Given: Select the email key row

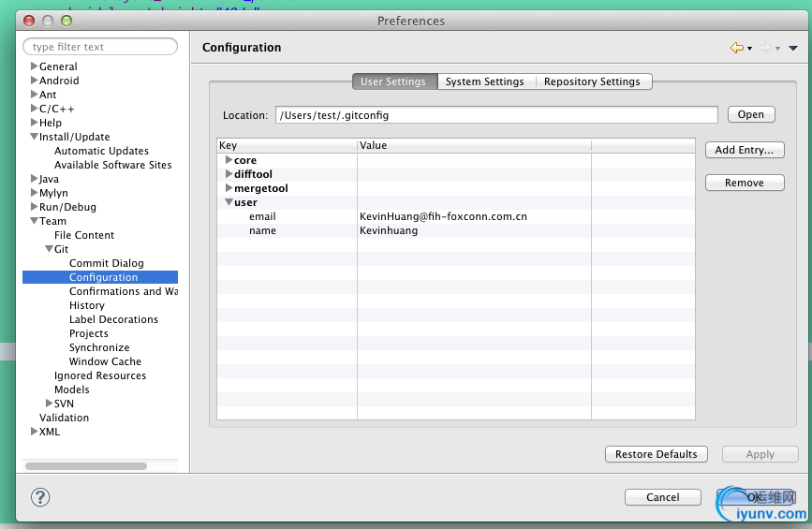Looking at the screenshot, I should (x=456, y=216).
